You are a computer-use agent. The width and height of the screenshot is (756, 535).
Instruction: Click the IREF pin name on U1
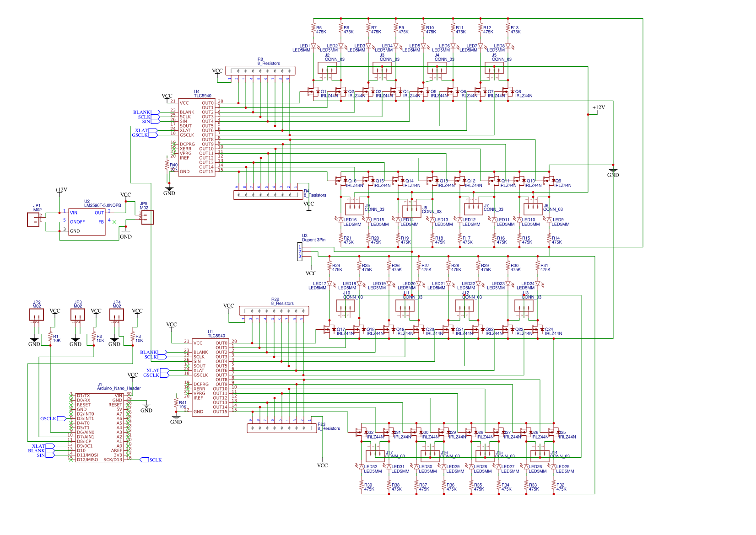pos(198,398)
